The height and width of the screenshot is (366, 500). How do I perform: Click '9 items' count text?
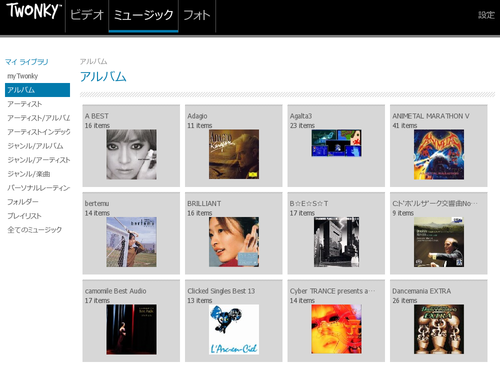point(403,213)
